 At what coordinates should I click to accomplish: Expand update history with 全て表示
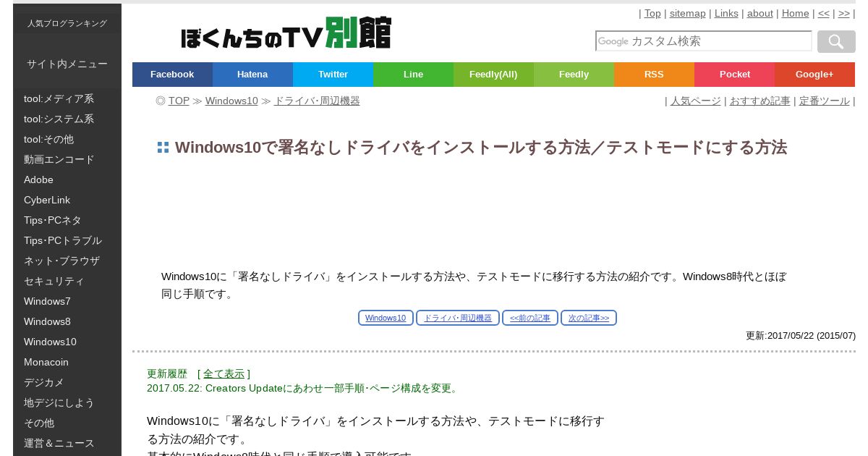(224, 373)
